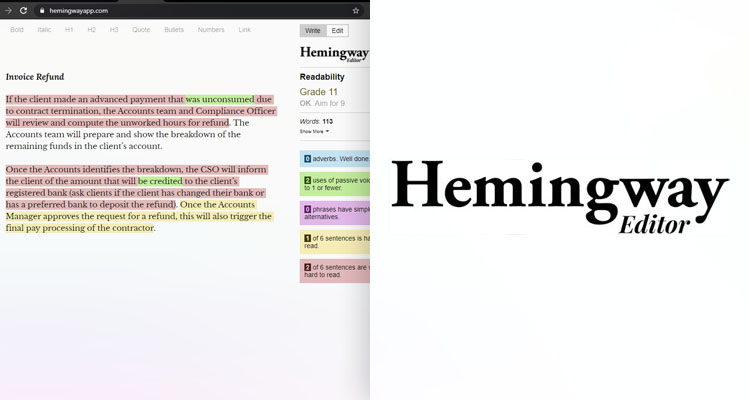
Task: Click the hemingwayapp.com address bar
Action: tap(199, 11)
